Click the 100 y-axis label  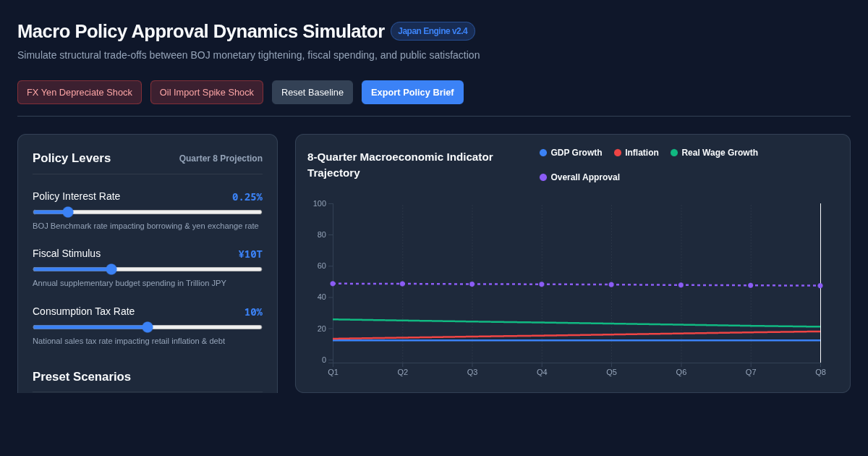[x=320, y=203]
